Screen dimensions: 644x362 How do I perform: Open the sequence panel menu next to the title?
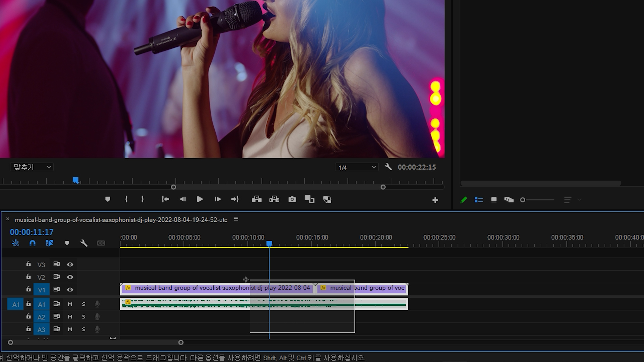pyautogui.click(x=236, y=219)
